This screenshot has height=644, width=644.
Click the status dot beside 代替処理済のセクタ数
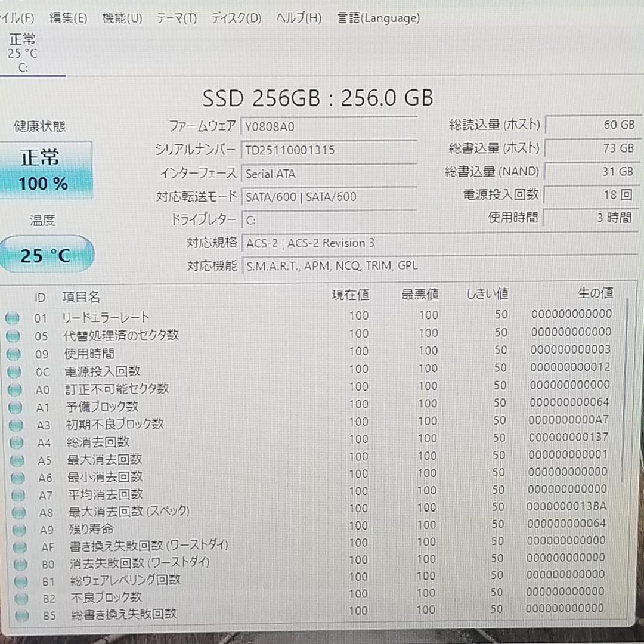point(12,336)
